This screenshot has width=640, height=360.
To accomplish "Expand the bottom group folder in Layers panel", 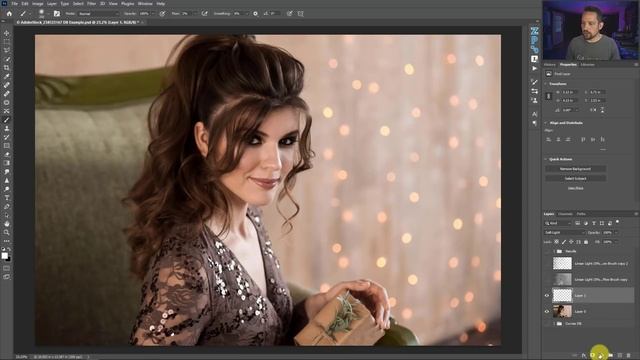I will coord(554,324).
